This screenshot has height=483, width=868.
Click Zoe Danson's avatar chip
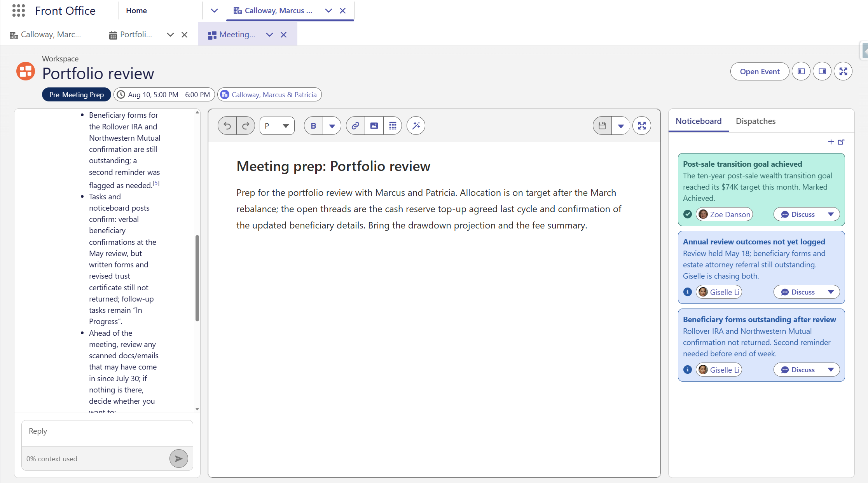click(725, 214)
